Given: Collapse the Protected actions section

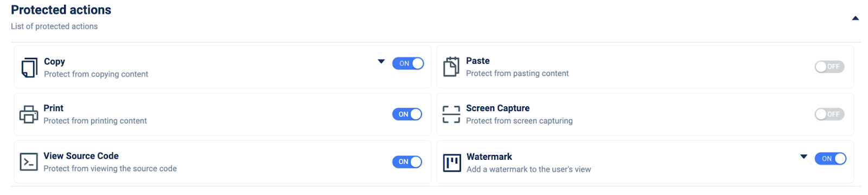Looking at the screenshot, I should 856,18.
